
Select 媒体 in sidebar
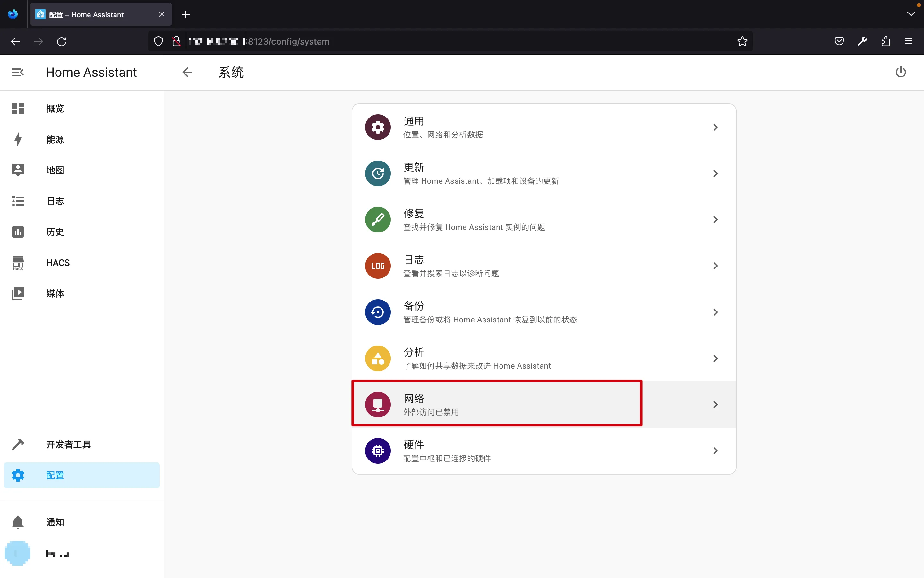click(x=82, y=293)
